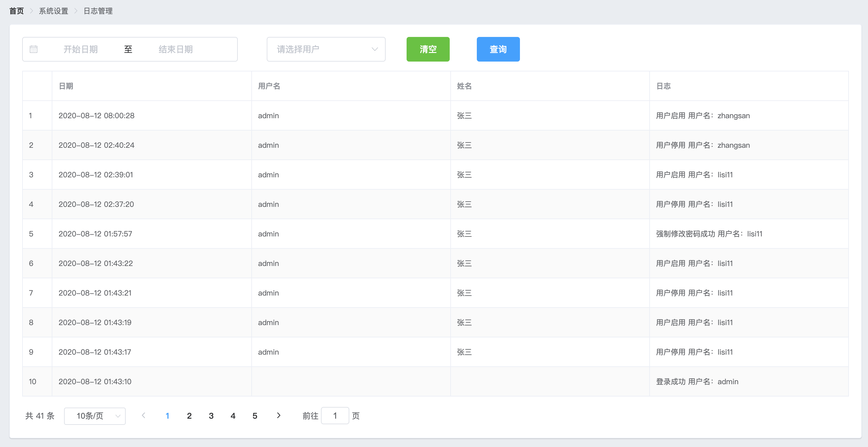
Task: Select page 5 in pagination
Action: click(x=255, y=415)
